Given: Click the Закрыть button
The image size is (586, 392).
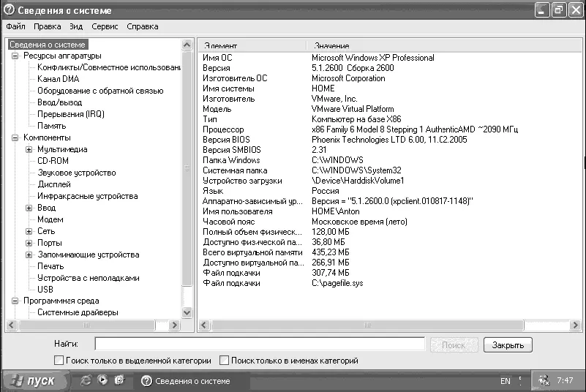Looking at the screenshot, I should (x=508, y=345).
